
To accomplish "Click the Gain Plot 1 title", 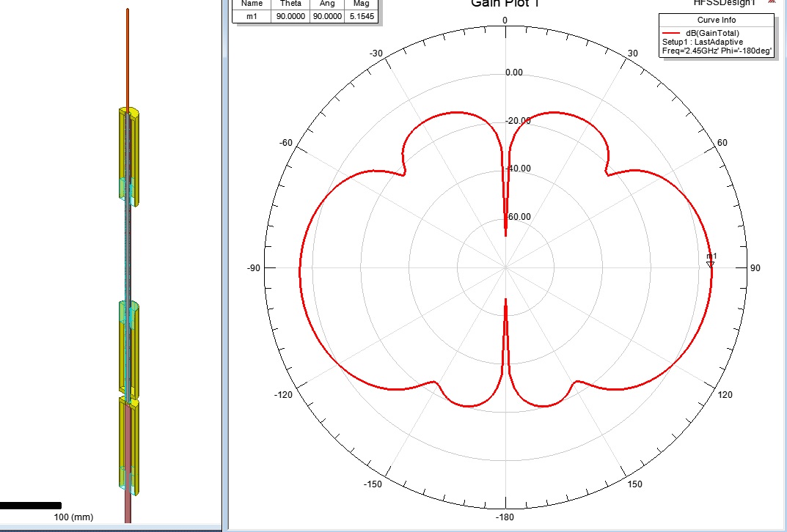I will [505, 4].
